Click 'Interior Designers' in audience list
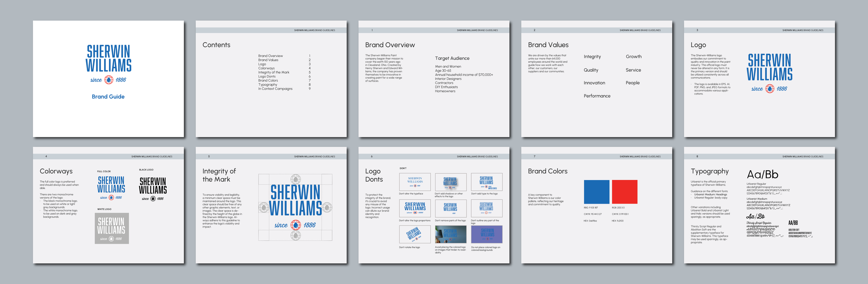This screenshot has height=284, width=868. (x=448, y=79)
